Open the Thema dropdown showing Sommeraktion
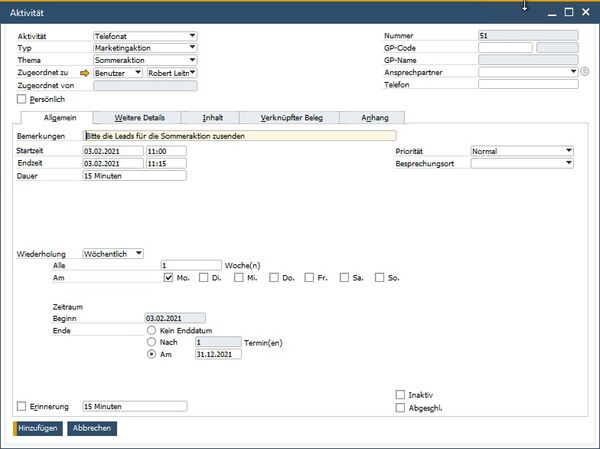The height and width of the screenshot is (449, 600). point(145,60)
